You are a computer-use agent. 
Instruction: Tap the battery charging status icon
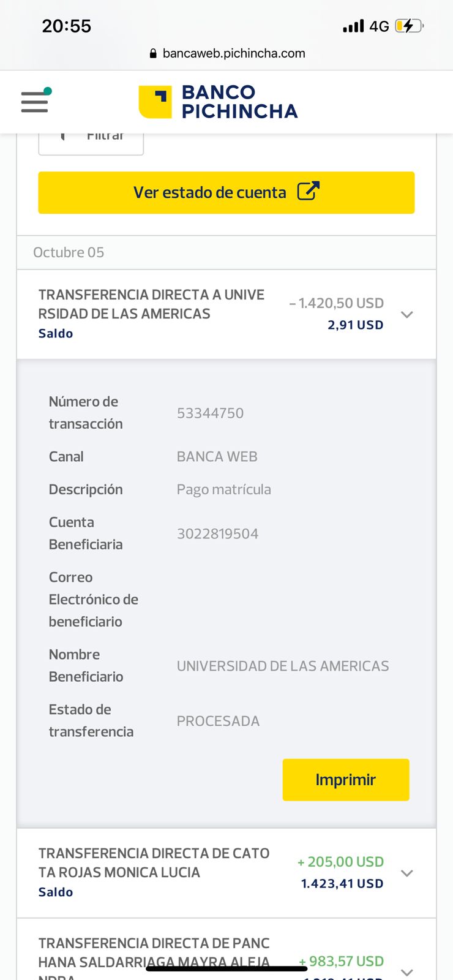click(x=408, y=26)
